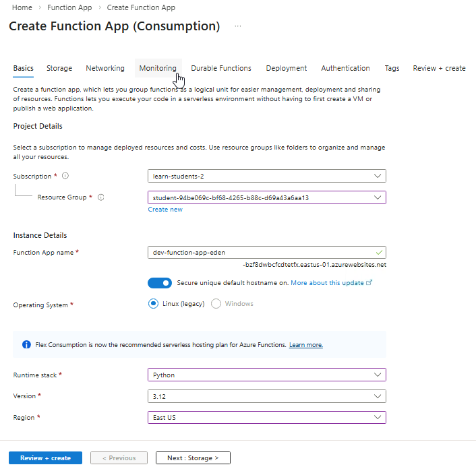Open the Region dropdown
Viewport: 476px width, 471px height.
click(266, 417)
